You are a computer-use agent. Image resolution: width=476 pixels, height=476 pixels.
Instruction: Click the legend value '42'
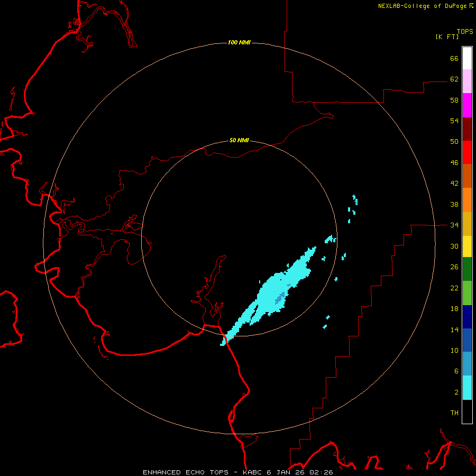454,184
